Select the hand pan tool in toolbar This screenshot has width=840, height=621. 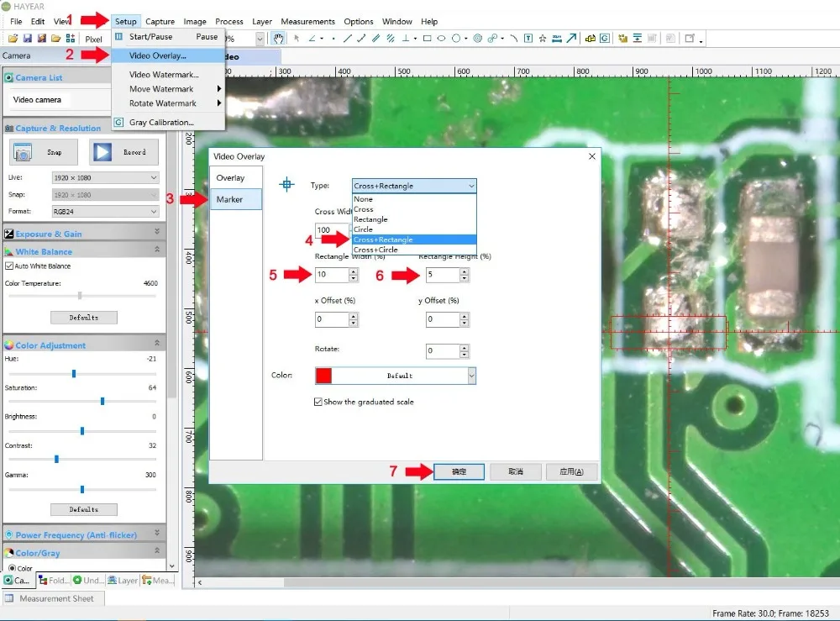[278, 39]
